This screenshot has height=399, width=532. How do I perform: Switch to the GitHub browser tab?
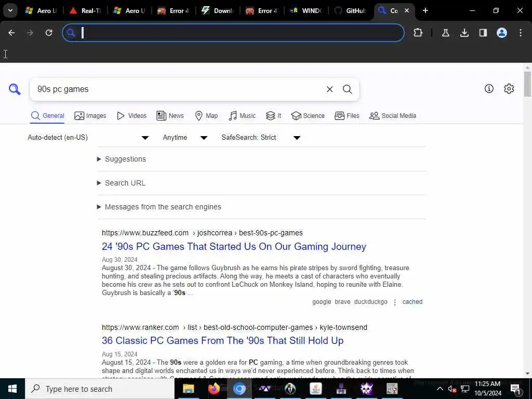tap(351, 10)
